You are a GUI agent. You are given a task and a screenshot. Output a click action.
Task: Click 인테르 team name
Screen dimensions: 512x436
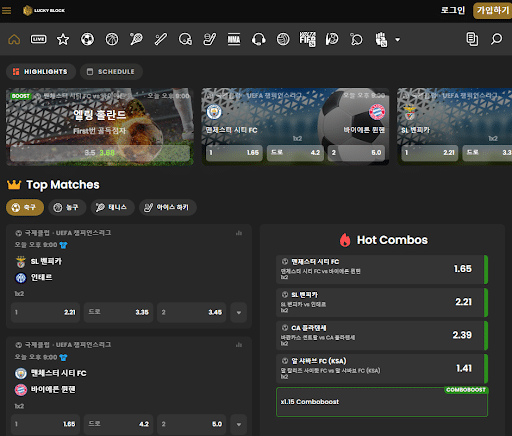(x=41, y=277)
